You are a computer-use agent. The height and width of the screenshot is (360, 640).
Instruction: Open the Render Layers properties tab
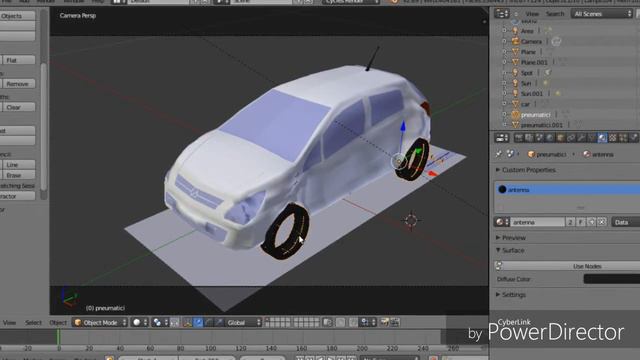pyautogui.click(x=529, y=138)
